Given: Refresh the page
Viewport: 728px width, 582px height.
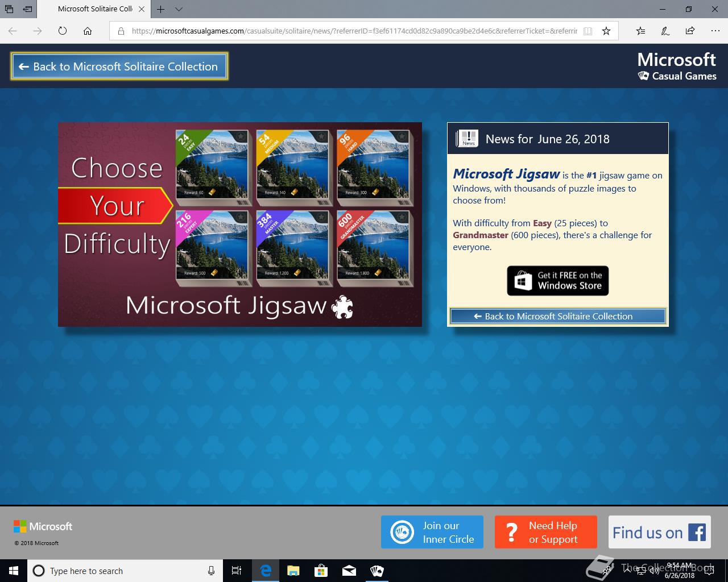Looking at the screenshot, I should pos(63,31).
